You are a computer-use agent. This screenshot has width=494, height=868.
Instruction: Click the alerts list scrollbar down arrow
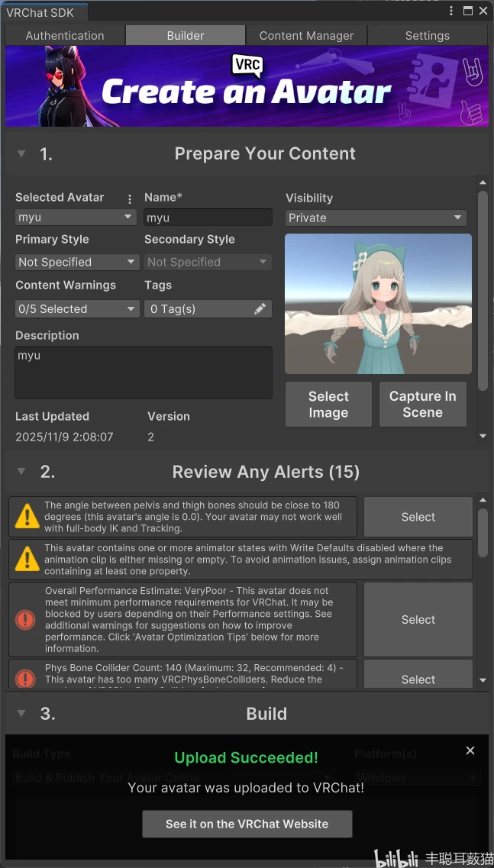point(483,679)
